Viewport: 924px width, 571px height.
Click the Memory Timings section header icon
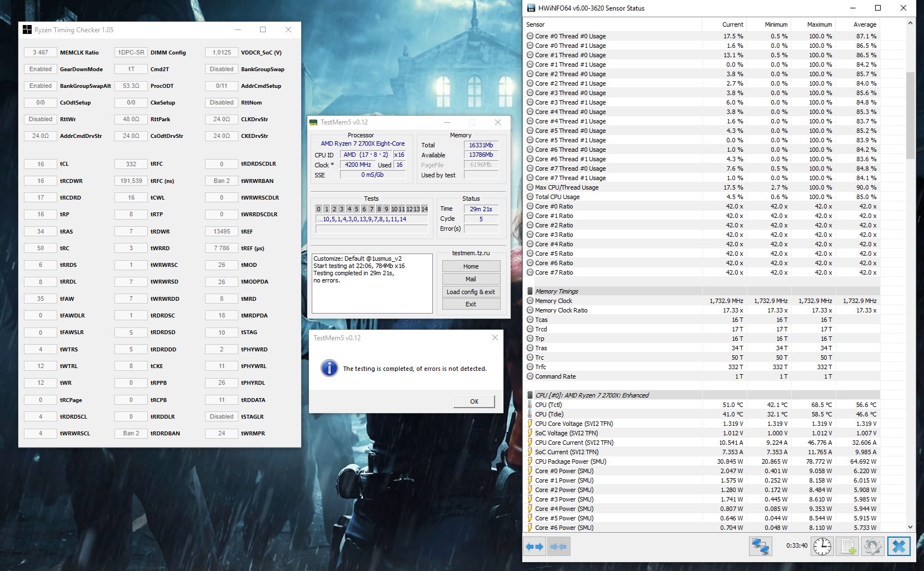(x=530, y=291)
